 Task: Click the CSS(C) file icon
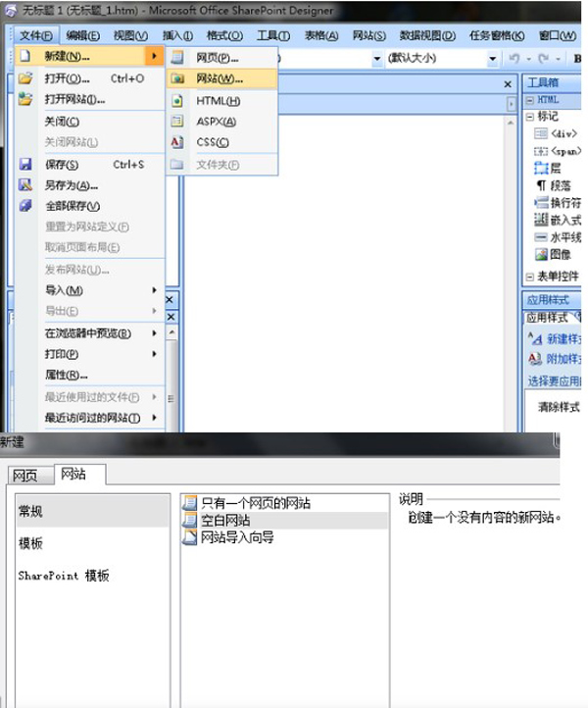[x=176, y=143]
